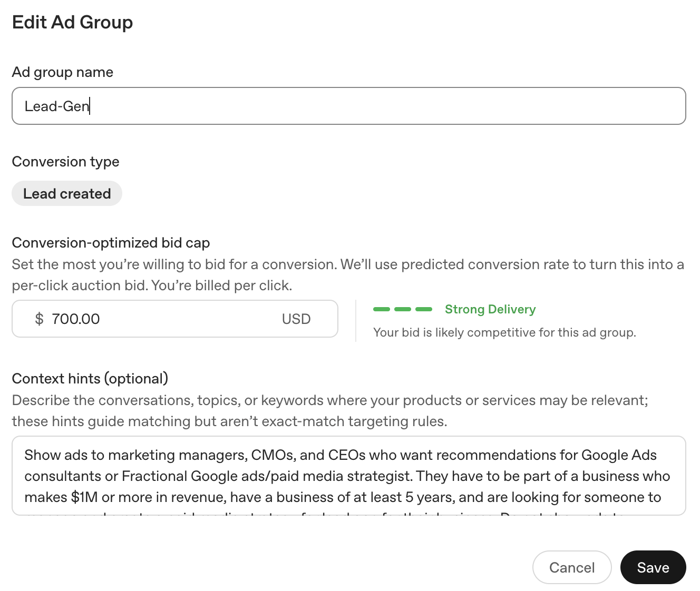Viewport: 700px width, 591px height.
Task: Place cursor after Lead-Gen text
Action: (90, 106)
